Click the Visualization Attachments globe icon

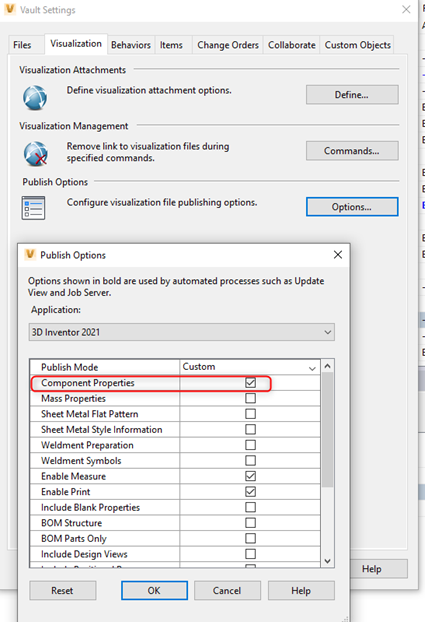point(35,98)
